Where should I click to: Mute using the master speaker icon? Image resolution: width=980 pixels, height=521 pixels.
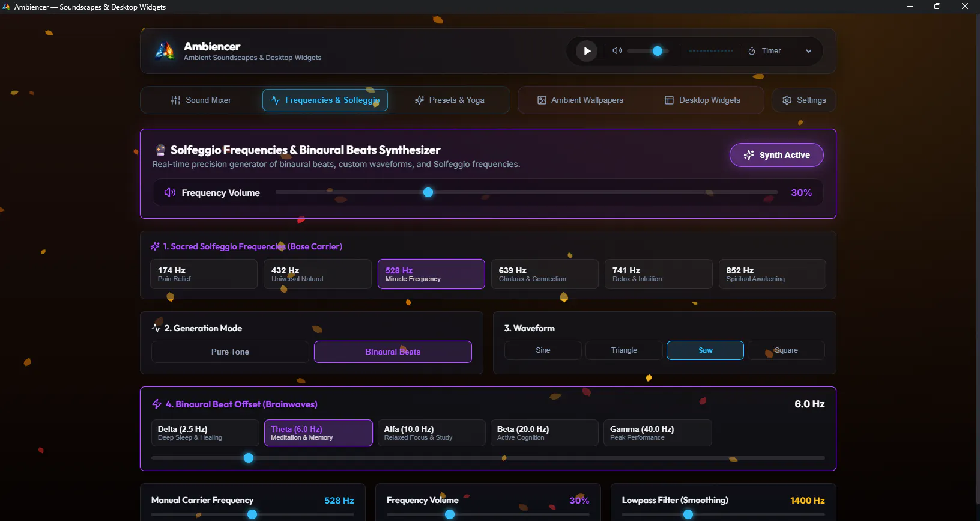point(617,51)
